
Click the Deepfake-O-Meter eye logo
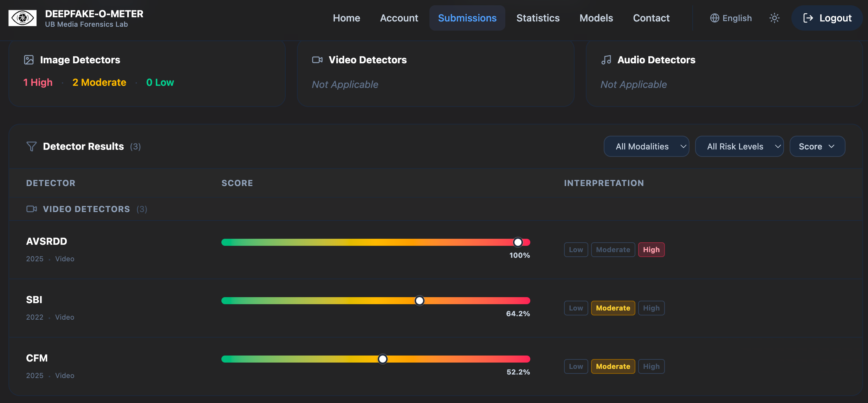pos(22,18)
